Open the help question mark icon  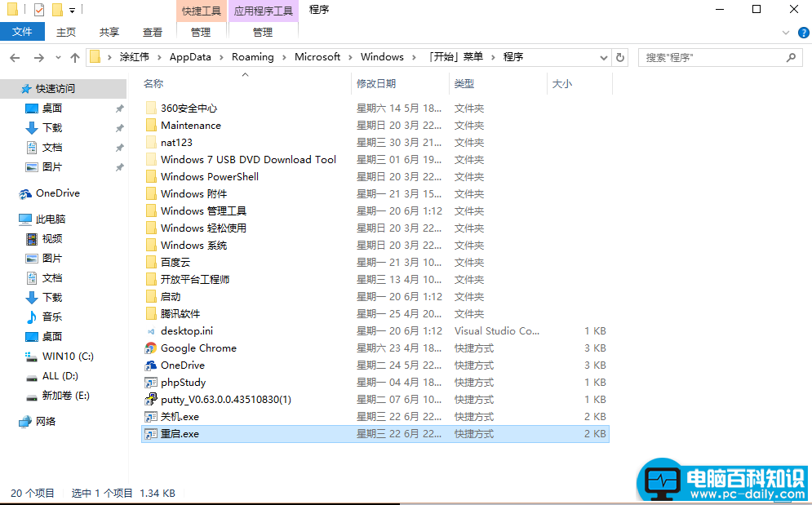pos(804,33)
